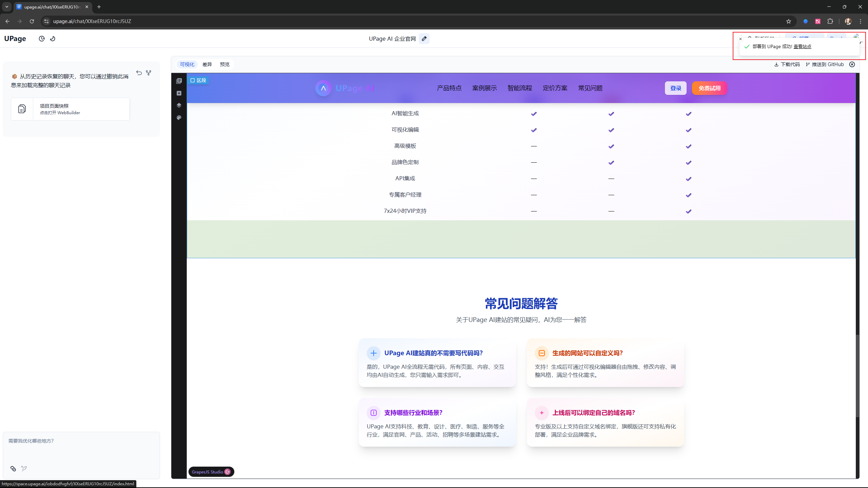Click the UPage logo top left
Viewport: 868px width, 488px height.
15,39
